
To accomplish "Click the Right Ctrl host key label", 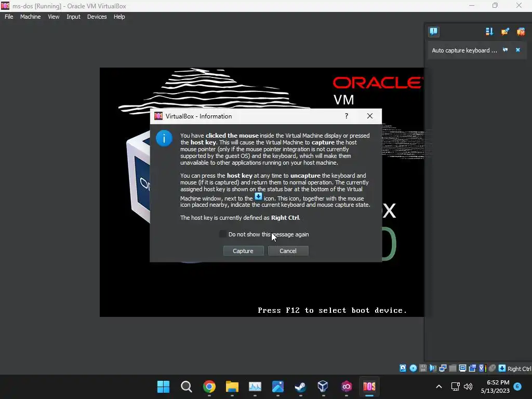I will coord(519,369).
